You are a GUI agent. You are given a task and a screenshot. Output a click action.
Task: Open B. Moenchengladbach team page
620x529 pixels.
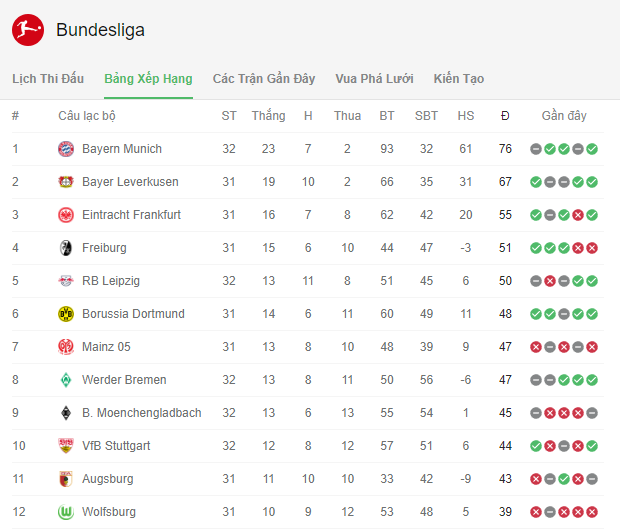[x=141, y=413]
